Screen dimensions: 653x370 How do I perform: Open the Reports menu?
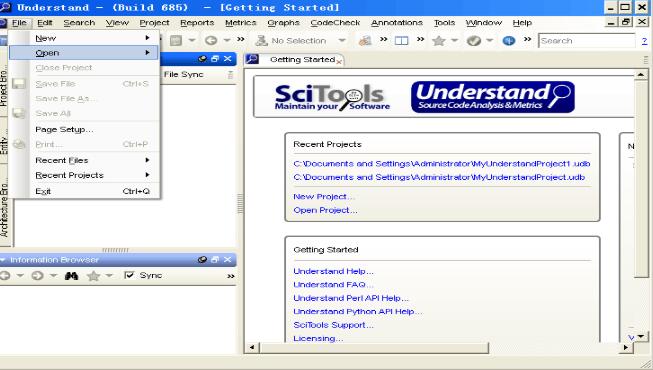point(197,23)
